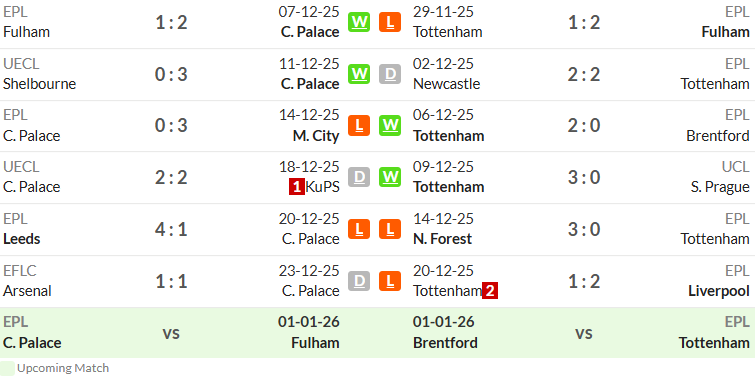Click the Arsenal 1 : 1 EFLC score
Viewport: 755px width, 390px height.
171,281
